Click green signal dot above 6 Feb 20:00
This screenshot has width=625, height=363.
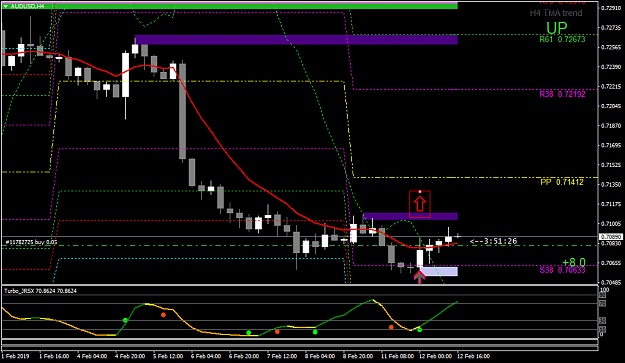pos(249,332)
